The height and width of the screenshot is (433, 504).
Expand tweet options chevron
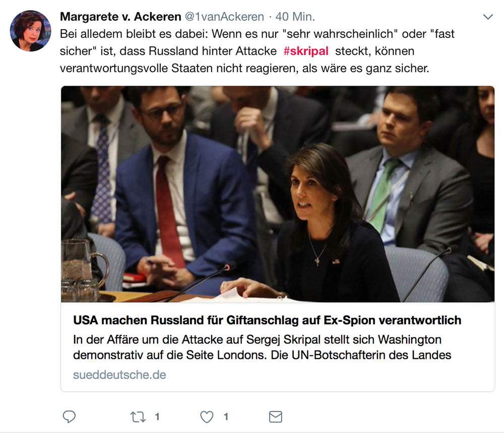(x=488, y=17)
